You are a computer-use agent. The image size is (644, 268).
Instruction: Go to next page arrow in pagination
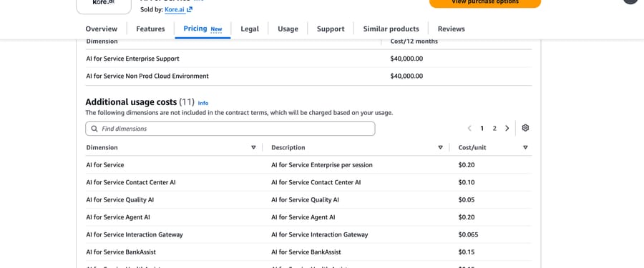click(x=507, y=128)
